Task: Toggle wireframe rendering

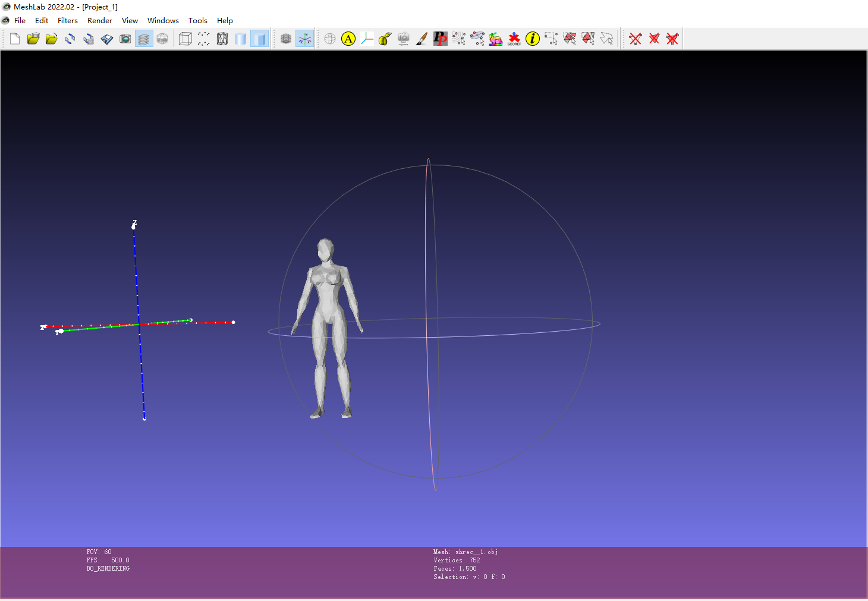Action: [222, 39]
